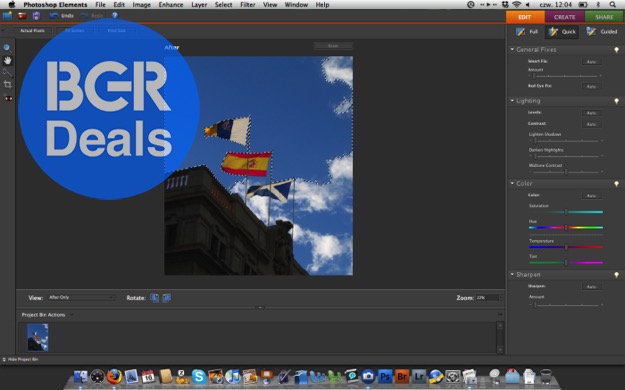Collapse the Lighting section
Screen dimensions: 625x390
click(512, 101)
